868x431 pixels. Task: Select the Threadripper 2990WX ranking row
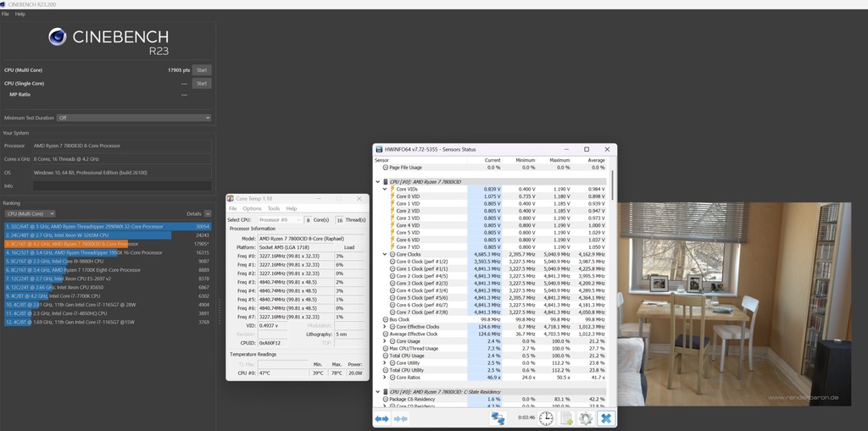[x=108, y=226]
